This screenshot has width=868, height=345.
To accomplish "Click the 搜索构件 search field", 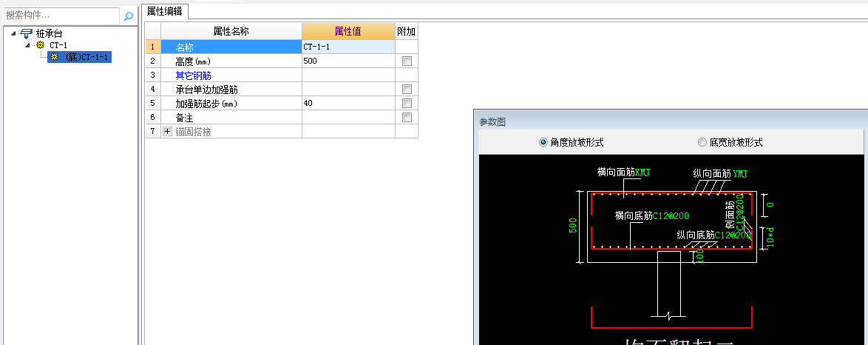I will click(61, 16).
